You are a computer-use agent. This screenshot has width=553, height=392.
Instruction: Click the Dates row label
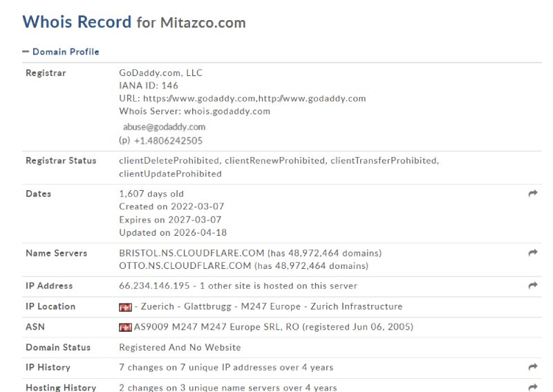39,194
